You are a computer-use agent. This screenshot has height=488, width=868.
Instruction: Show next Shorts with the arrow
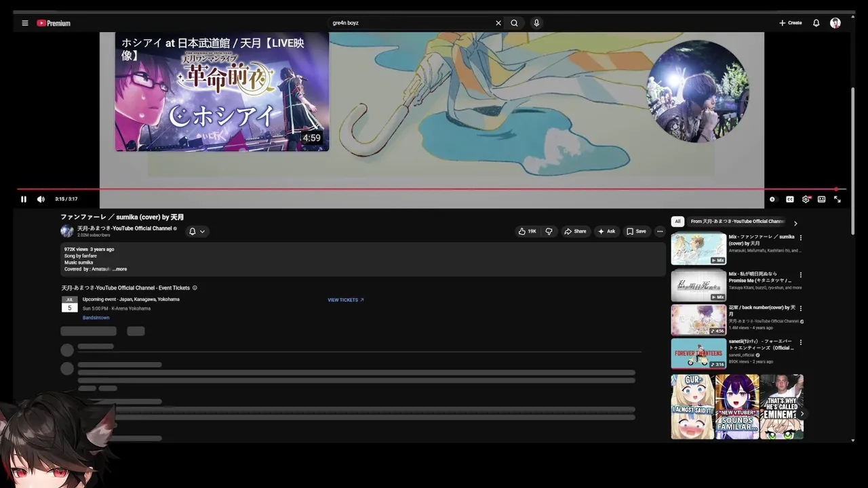click(x=802, y=413)
